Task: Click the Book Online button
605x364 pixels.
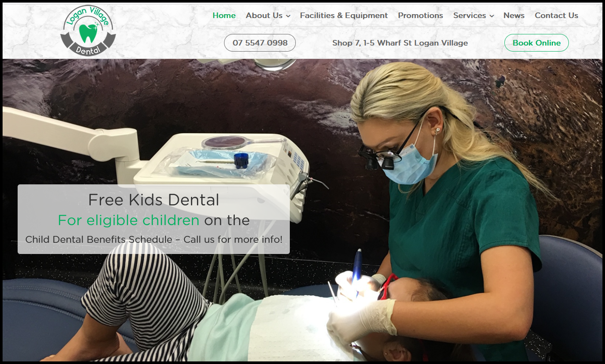Action: tap(536, 43)
